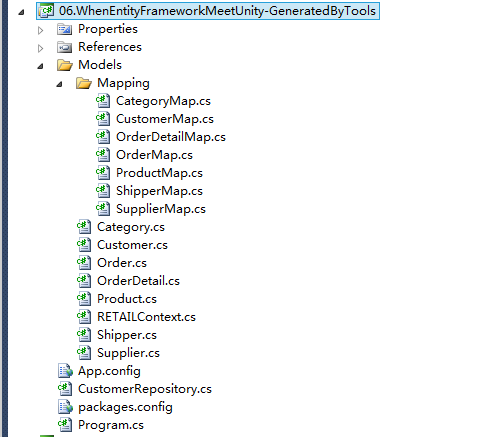Select Supplier.cs file name
The height and width of the screenshot is (437, 501).
pyautogui.click(x=128, y=353)
